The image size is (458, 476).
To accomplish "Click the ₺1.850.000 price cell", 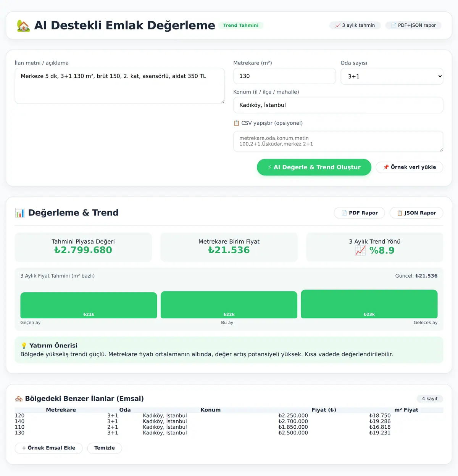I will click(293, 427).
